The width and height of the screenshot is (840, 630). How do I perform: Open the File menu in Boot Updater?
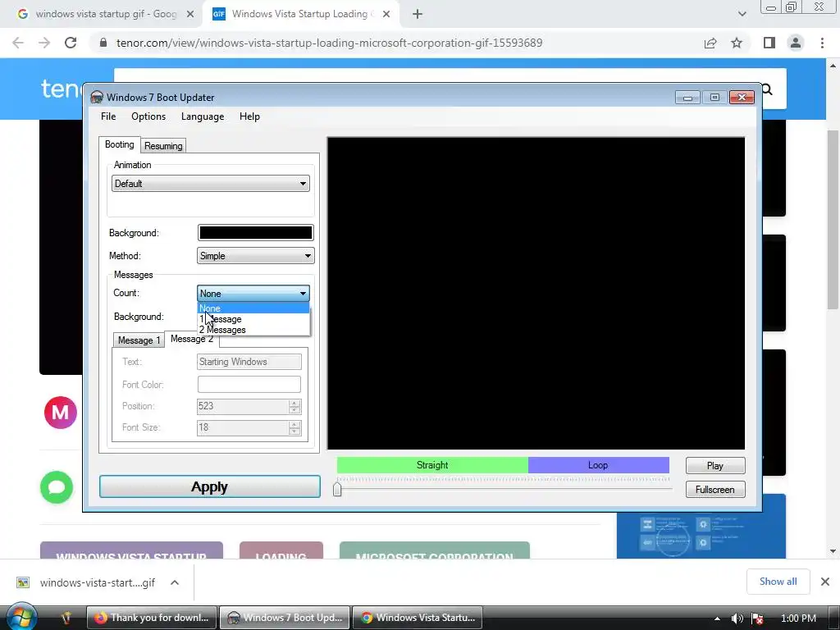tap(108, 116)
